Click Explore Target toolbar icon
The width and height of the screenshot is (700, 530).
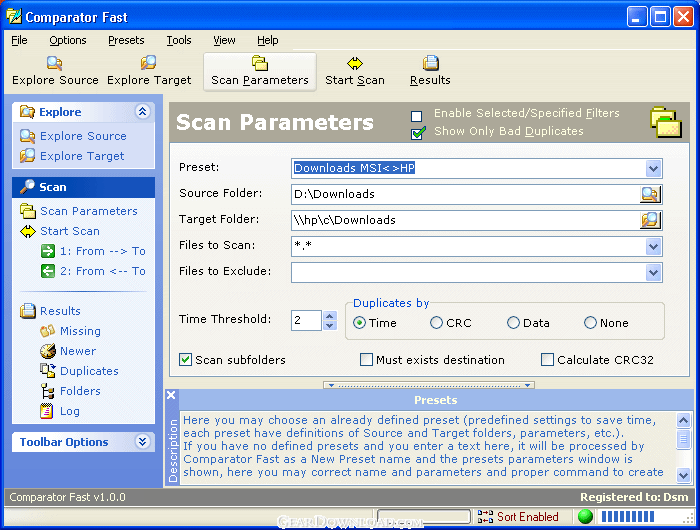pyautogui.click(x=148, y=63)
